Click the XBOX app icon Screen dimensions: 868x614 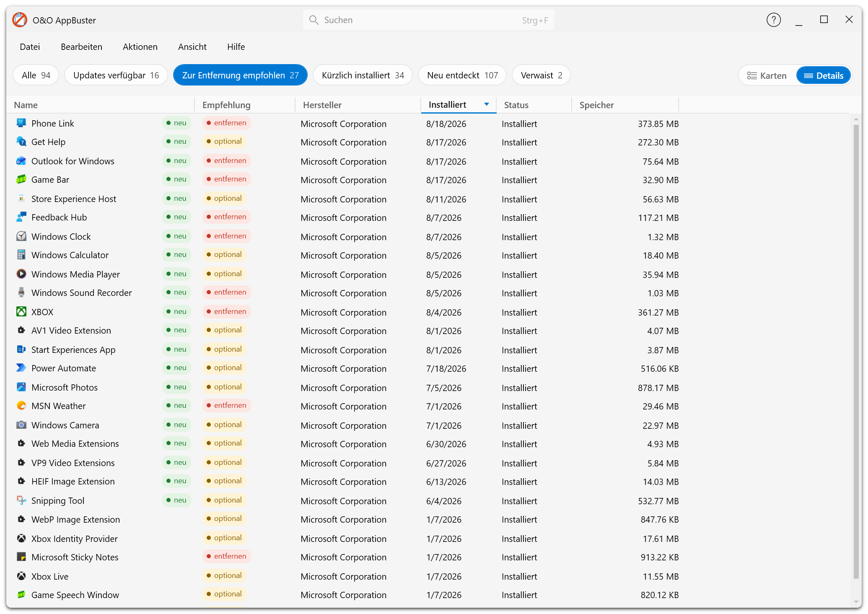click(21, 311)
